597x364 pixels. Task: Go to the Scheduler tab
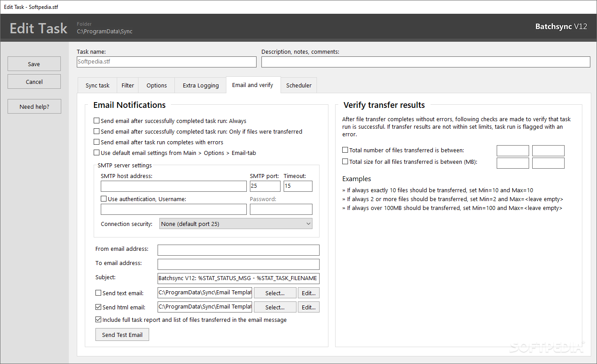click(299, 85)
